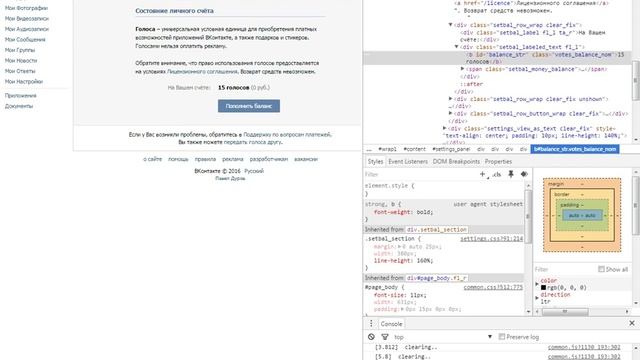Viewport: 640px width, 360px height.
Task: Open the Лицензионного соглашения link
Action: pyautogui.click(x=202, y=71)
